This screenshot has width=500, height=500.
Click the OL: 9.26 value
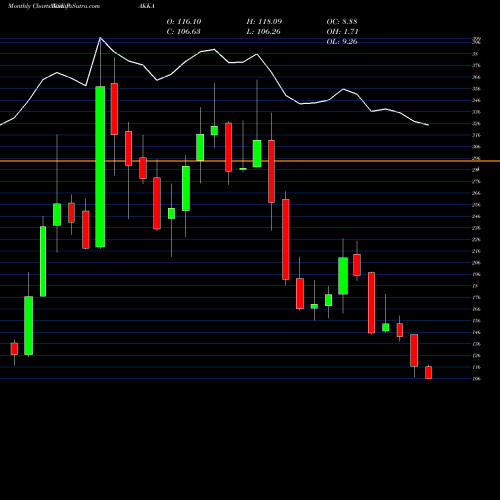point(342,42)
